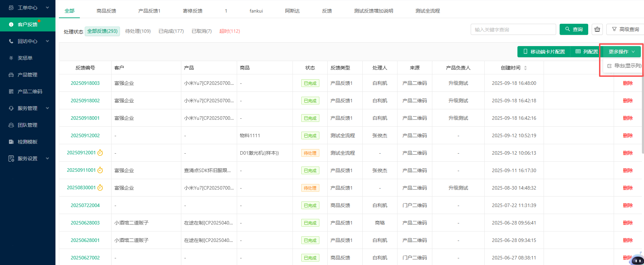
Task: Sort the table by 创建时间
Action: (x=525, y=68)
